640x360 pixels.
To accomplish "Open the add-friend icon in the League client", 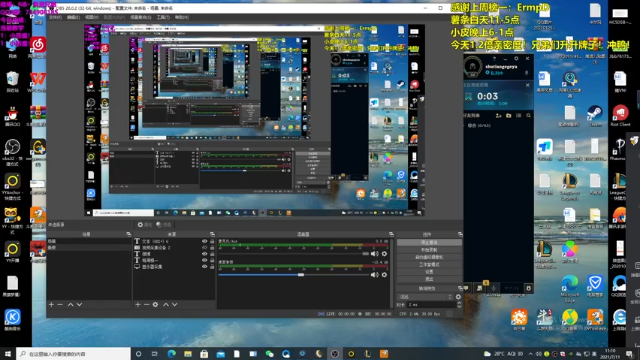I will pyautogui.click(x=498, y=116).
